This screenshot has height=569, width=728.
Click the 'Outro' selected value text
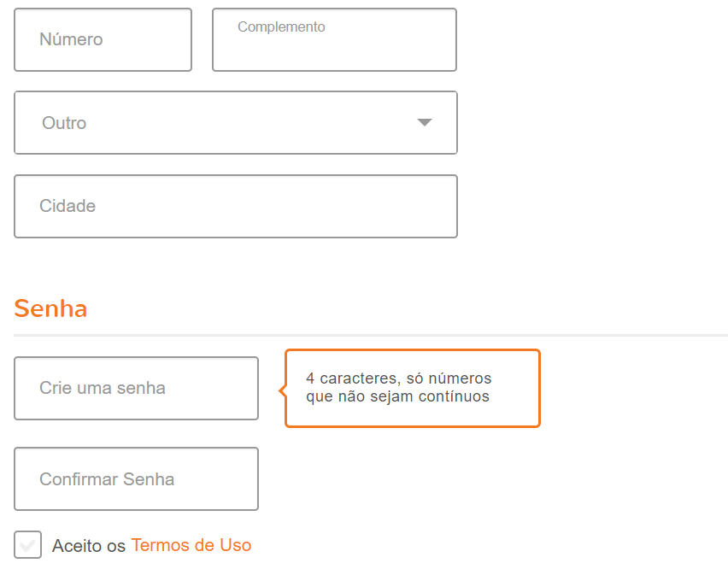(64, 123)
